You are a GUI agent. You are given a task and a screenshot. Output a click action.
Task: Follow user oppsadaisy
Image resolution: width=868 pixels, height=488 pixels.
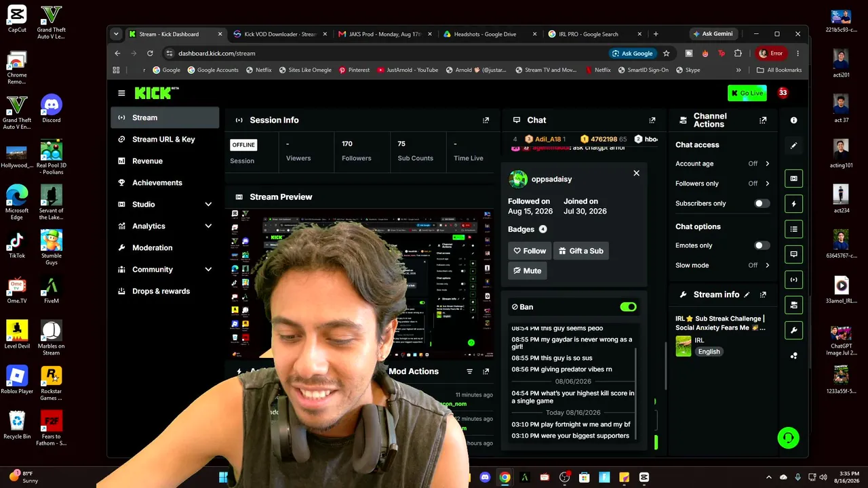point(530,251)
